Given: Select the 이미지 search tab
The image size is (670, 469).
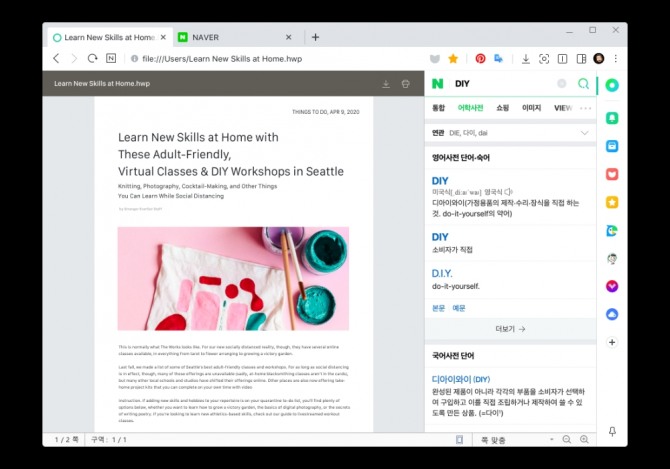Looking at the screenshot, I should 531,108.
